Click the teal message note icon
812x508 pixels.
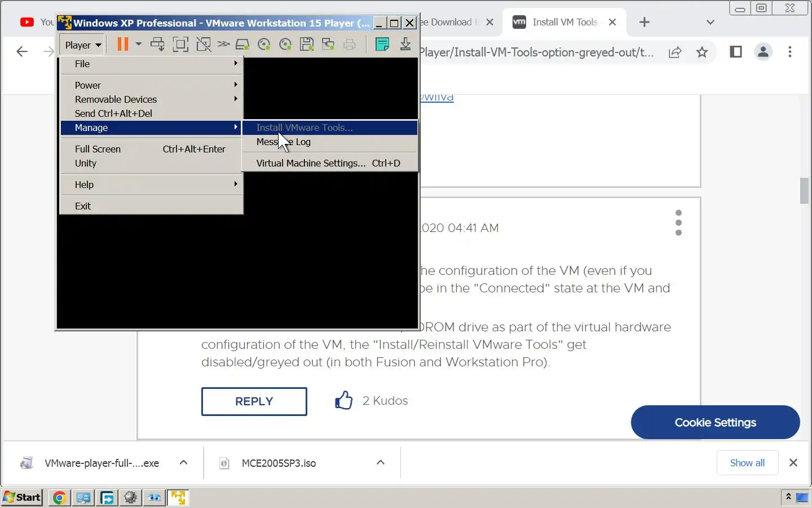[x=382, y=44]
